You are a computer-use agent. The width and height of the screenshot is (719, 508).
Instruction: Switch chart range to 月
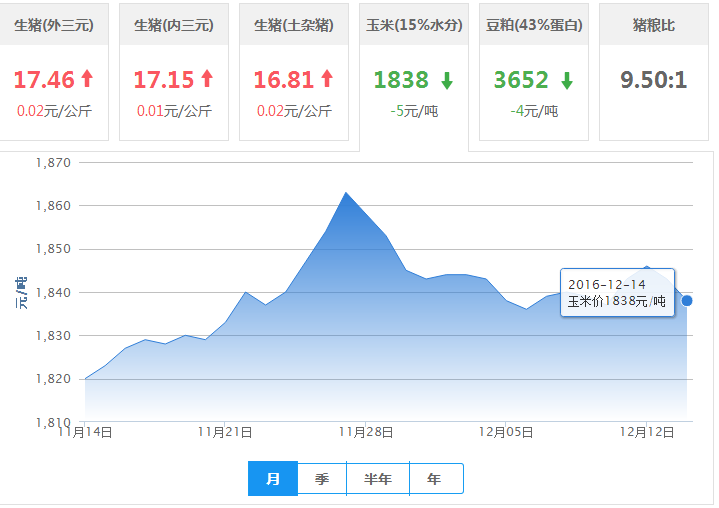[x=273, y=479]
